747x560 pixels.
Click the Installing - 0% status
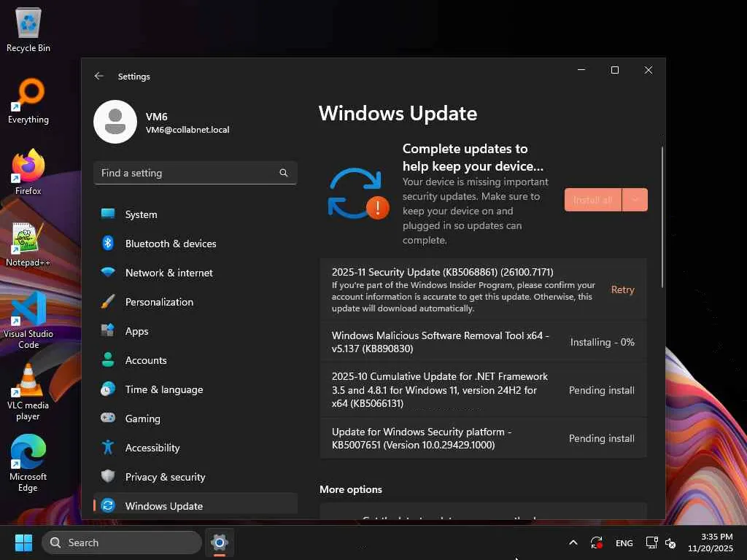[x=602, y=342]
